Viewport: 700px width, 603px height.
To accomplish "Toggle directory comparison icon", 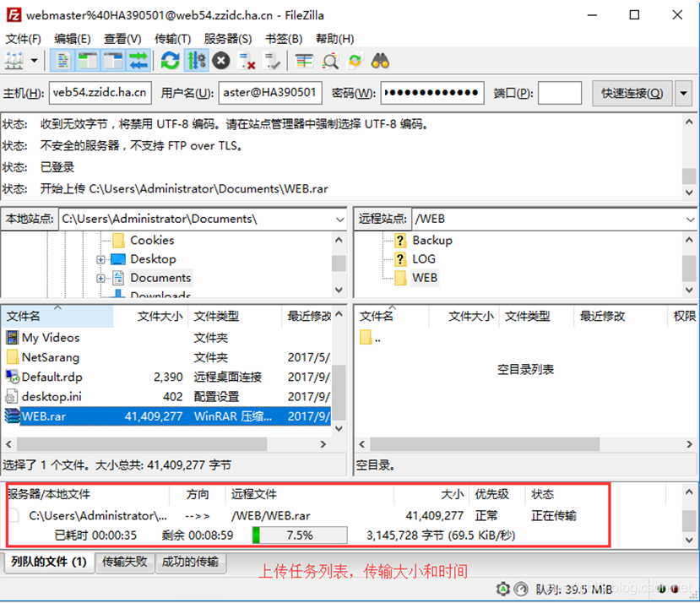I will pyautogui.click(x=330, y=60).
